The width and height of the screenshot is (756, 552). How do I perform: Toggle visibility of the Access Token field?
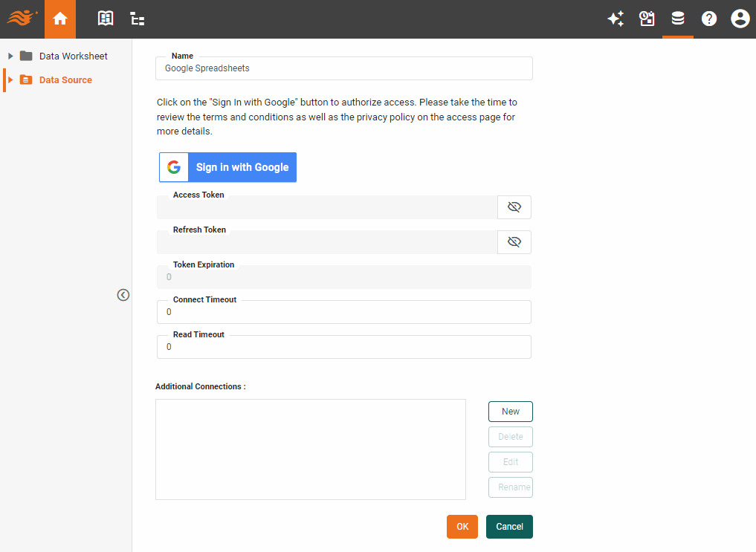click(x=514, y=207)
